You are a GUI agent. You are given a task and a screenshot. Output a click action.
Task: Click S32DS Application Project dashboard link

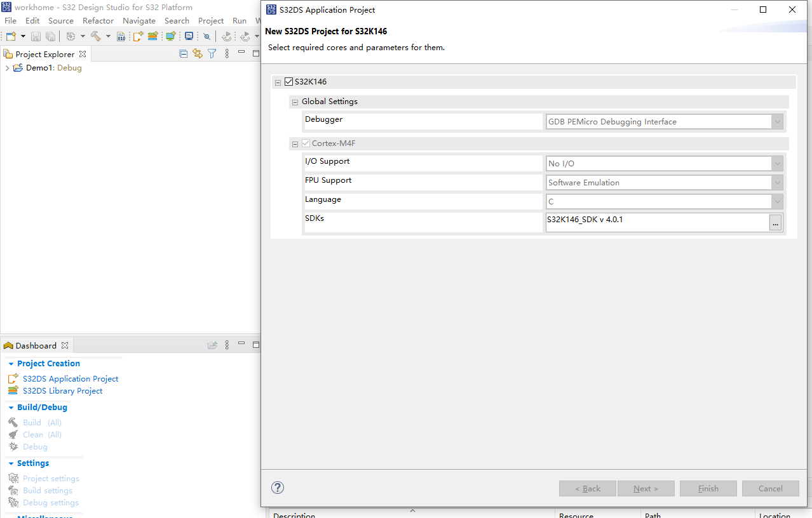pyautogui.click(x=71, y=378)
